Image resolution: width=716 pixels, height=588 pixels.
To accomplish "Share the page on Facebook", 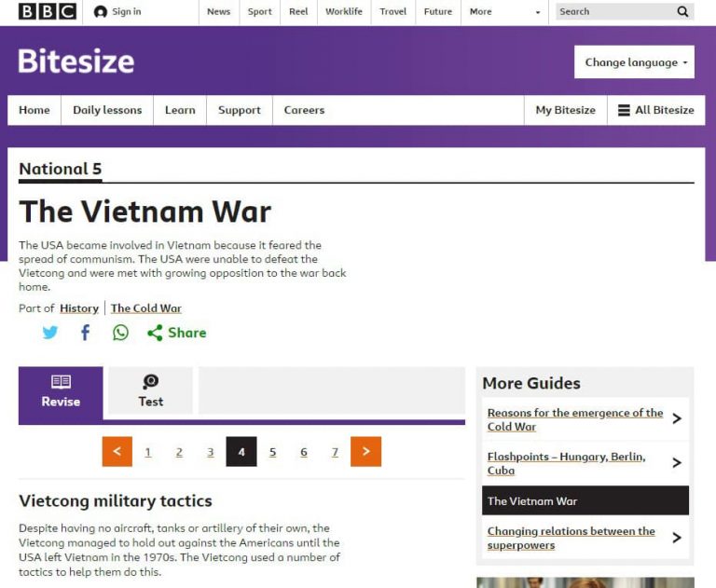I will point(86,333).
